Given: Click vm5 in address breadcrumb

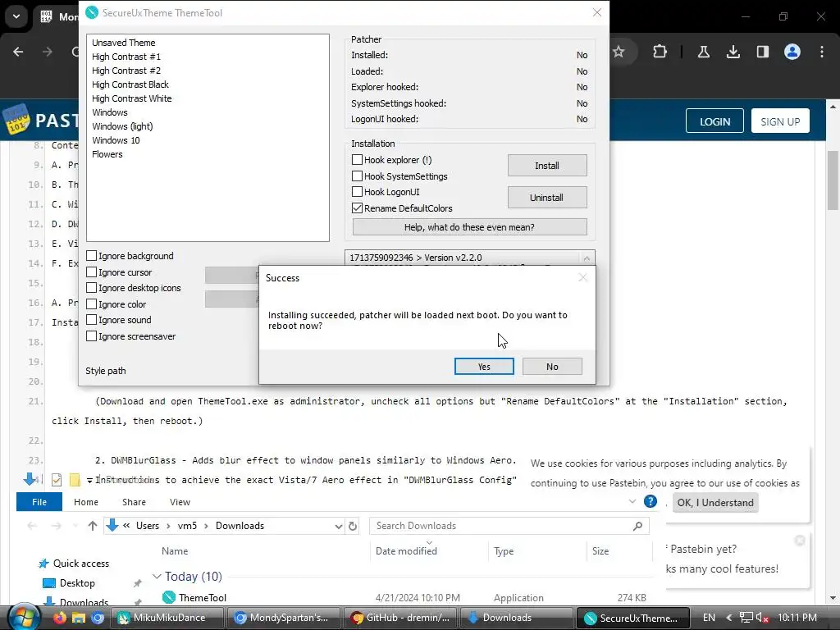Looking at the screenshot, I should point(187,526).
